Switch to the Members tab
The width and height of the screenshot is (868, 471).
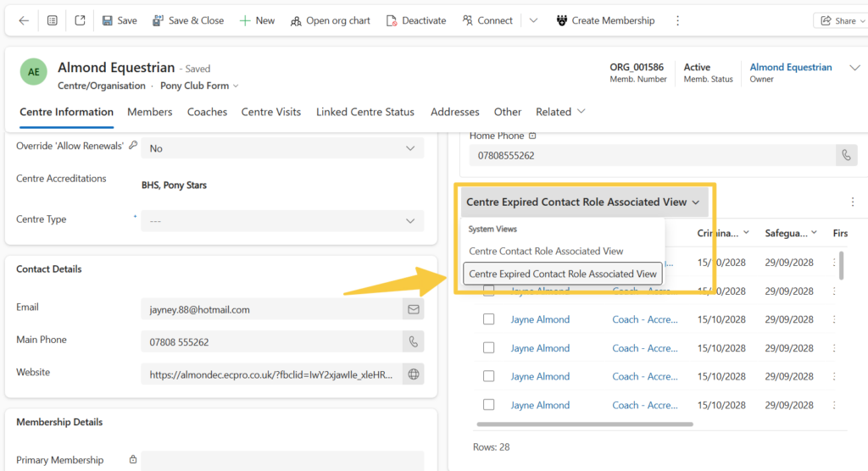tap(149, 112)
